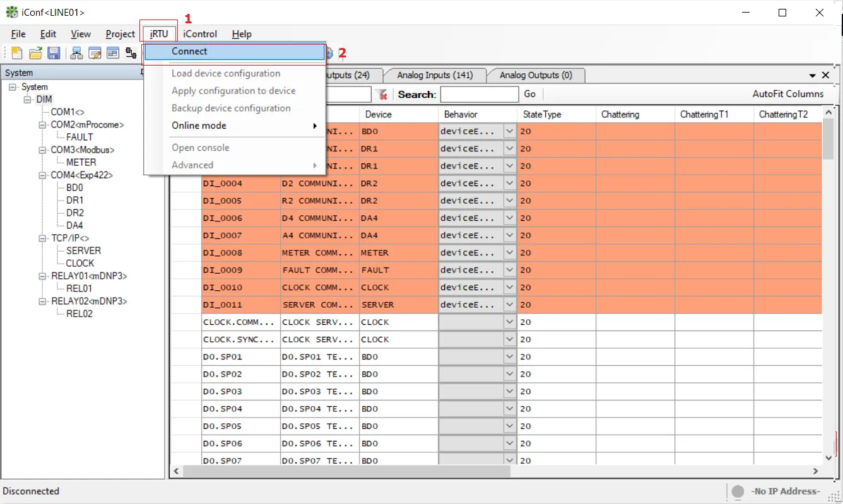The image size is (843, 504).
Task: Select REL01 under RELAY01<mDNP3>
Action: pyautogui.click(x=80, y=288)
